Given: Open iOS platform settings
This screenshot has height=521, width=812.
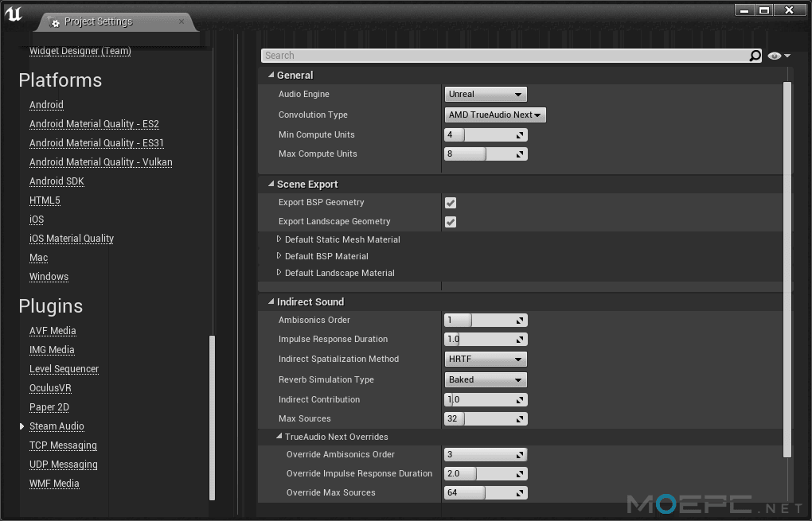Looking at the screenshot, I should point(37,220).
